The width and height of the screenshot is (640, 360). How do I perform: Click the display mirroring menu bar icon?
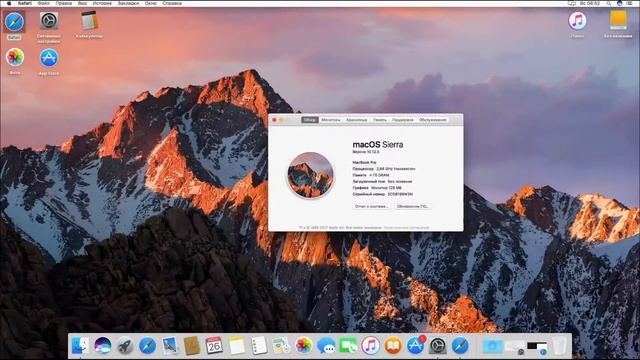pos(572,3)
